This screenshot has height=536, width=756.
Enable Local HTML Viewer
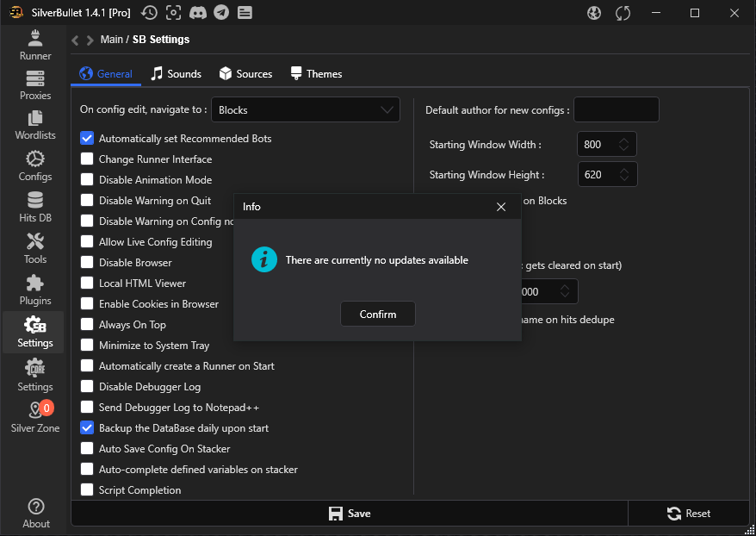87,284
